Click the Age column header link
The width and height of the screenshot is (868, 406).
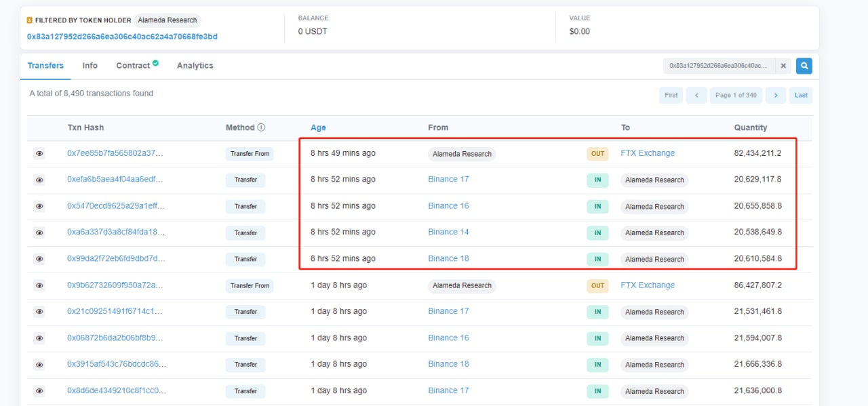318,127
